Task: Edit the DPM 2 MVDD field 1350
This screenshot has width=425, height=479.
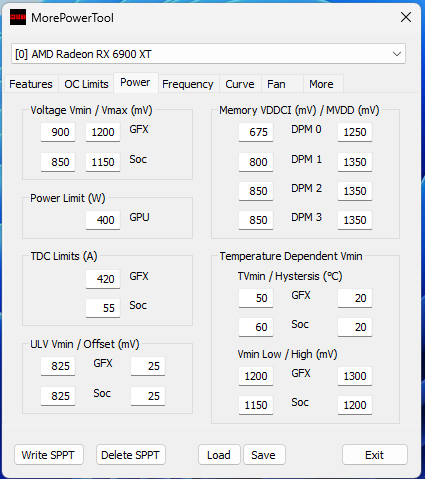Action: [x=355, y=191]
